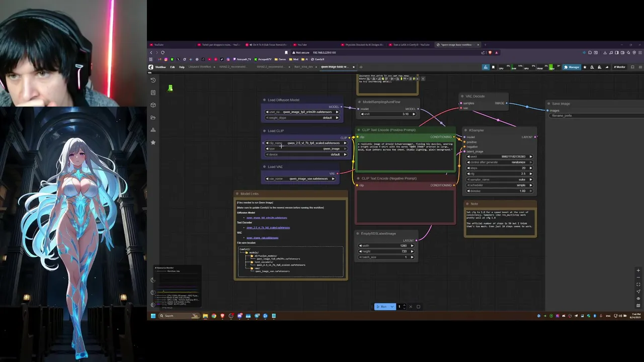
Task: Switch to the flux1_krea_dev workflow tab
Action: (303, 67)
